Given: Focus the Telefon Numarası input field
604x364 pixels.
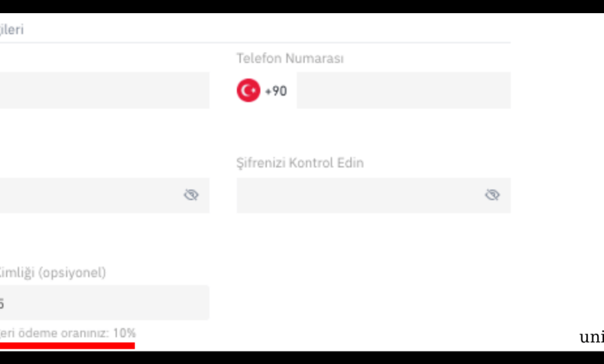Looking at the screenshot, I should pyautogui.click(x=403, y=90).
